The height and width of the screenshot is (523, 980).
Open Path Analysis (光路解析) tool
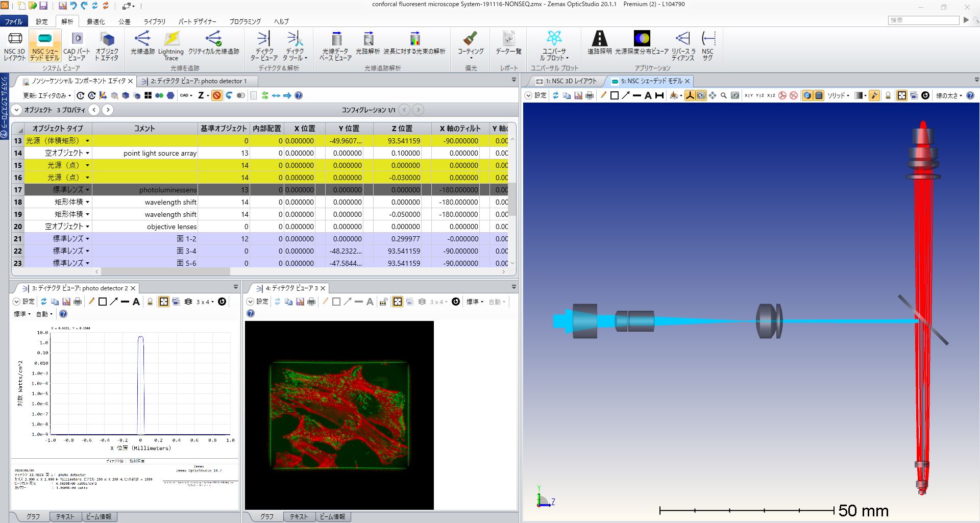coord(368,43)
